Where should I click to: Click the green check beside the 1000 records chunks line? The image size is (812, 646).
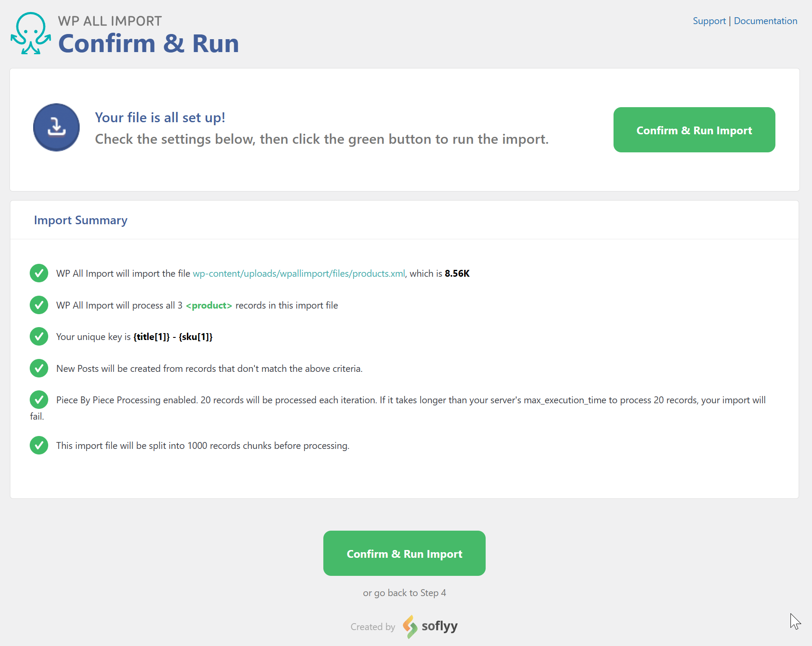[x=39, y=445]
